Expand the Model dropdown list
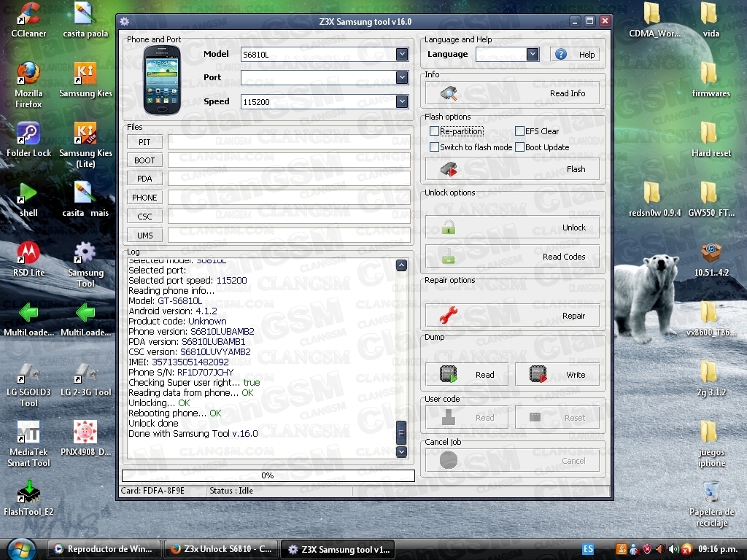The height and width of the screenshot is (560, 747). click(402, 54)
